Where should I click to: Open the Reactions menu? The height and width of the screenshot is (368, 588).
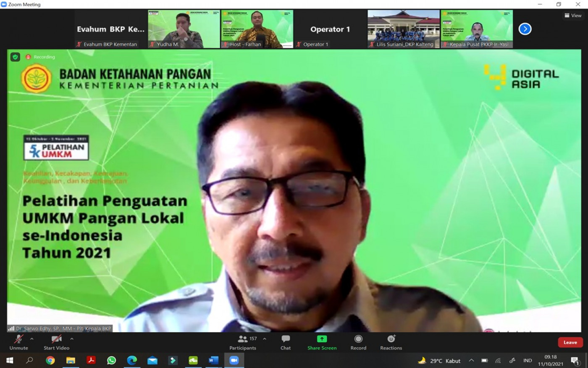coord(391,342)
